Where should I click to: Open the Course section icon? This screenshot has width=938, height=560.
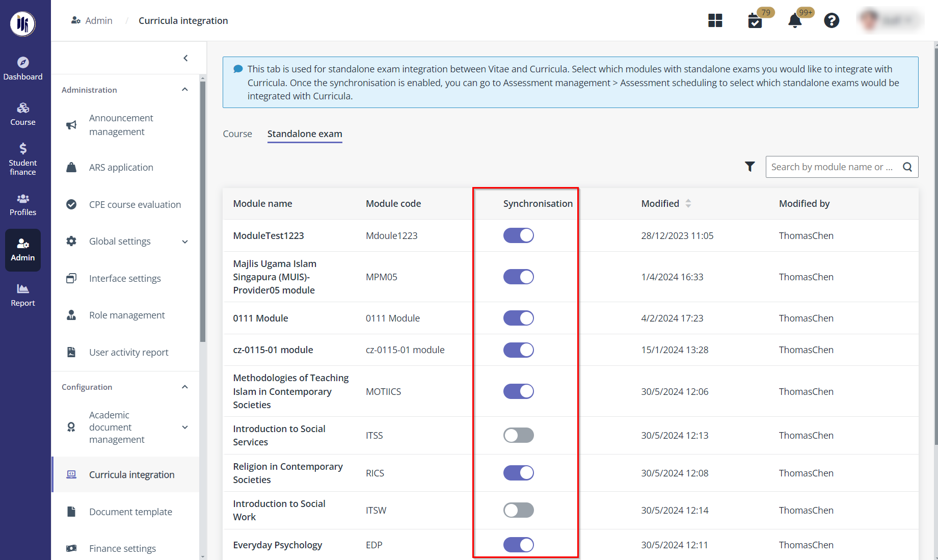tap(23, 108)
